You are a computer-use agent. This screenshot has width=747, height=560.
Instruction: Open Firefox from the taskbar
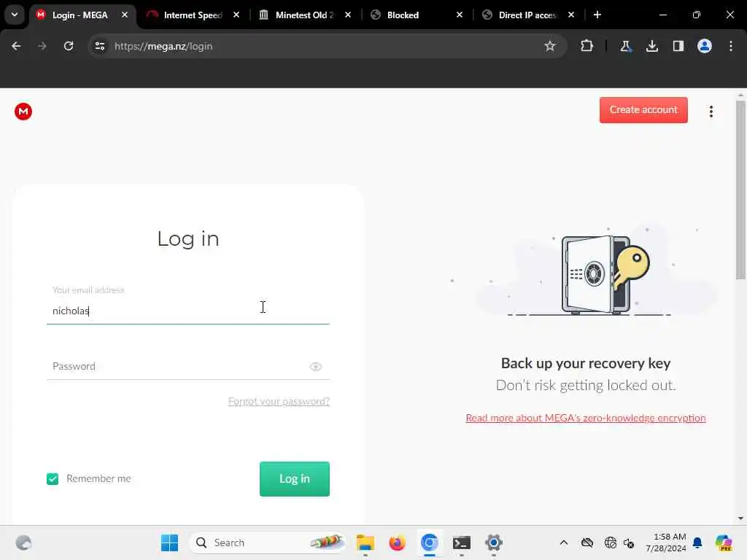coord(398,542)
